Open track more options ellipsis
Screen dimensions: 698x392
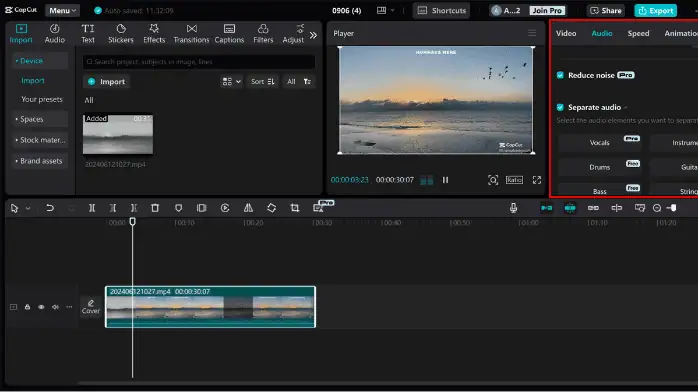tap(69, 307)
